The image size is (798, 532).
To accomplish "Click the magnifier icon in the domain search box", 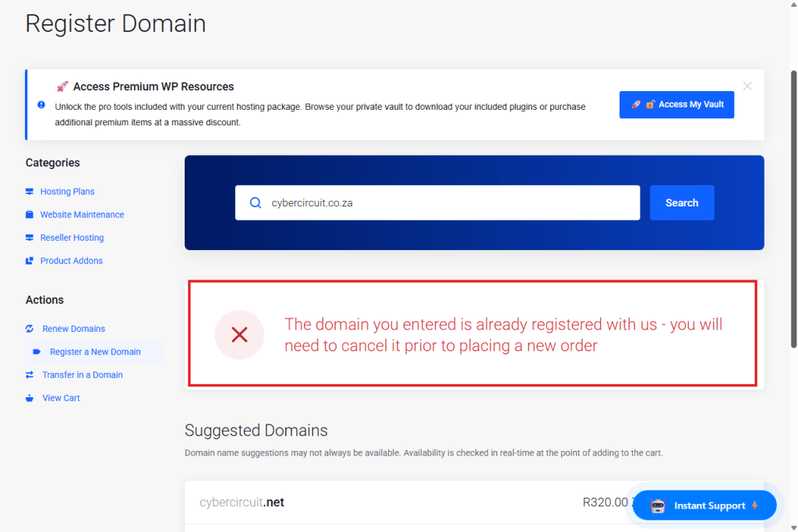I will (256, 203).
